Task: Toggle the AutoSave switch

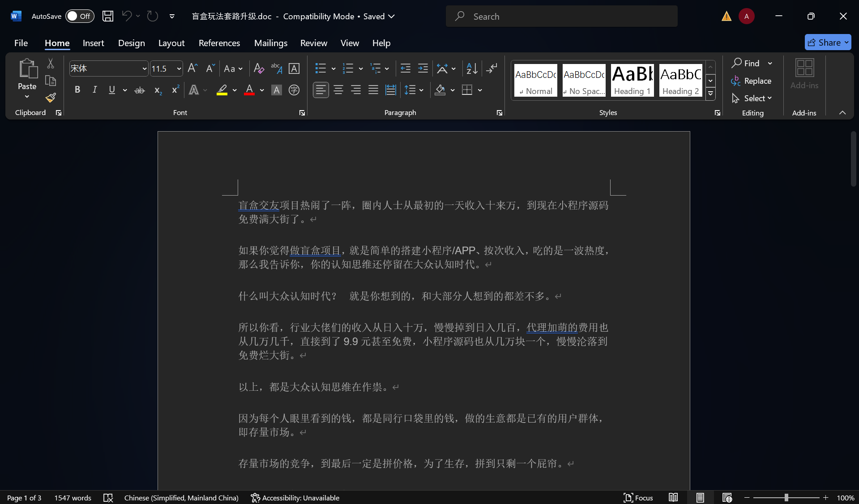Action: click(x=79, y=16)
